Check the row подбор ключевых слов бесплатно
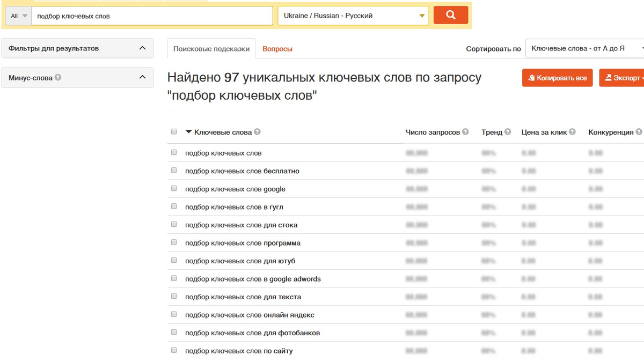 [x=173, y=171]
